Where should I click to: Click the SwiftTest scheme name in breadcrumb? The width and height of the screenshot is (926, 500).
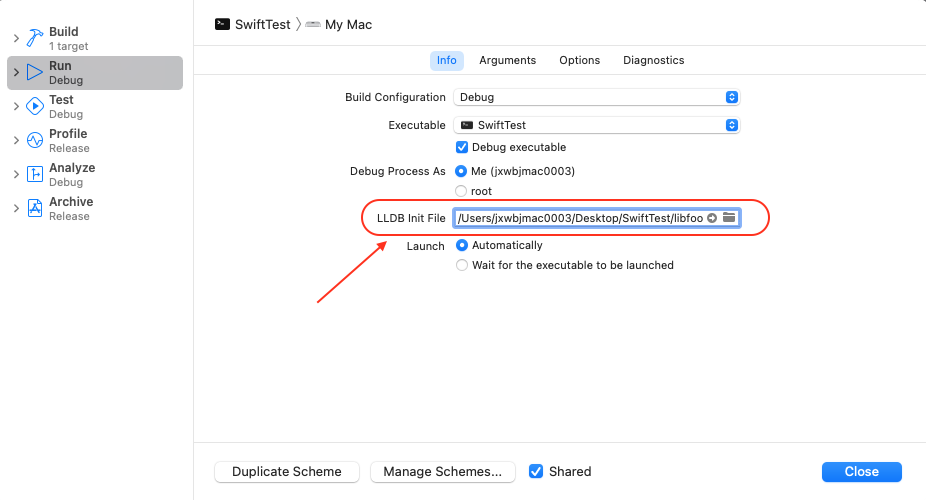[x=263, y=24]
